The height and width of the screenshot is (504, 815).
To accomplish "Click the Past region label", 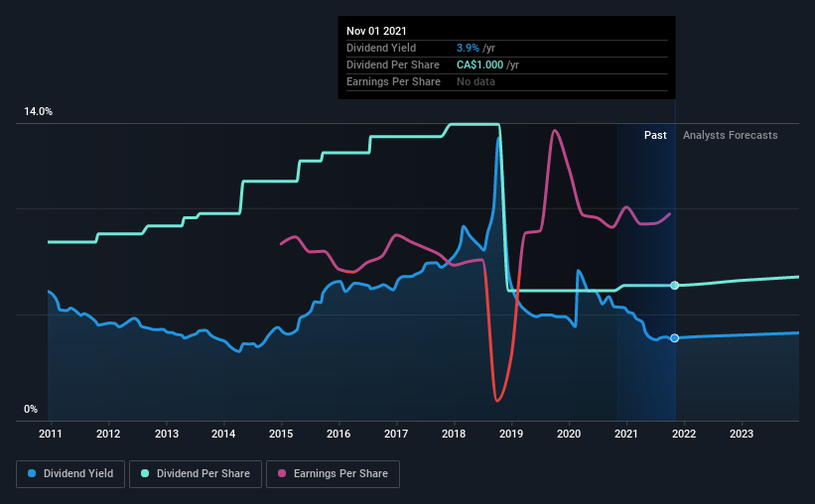I will click(x=655, y=135).
